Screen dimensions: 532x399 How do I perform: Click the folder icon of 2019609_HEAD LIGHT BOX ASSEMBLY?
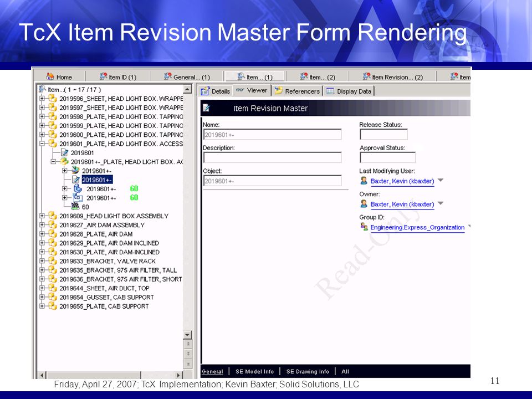tap(53, 216)
